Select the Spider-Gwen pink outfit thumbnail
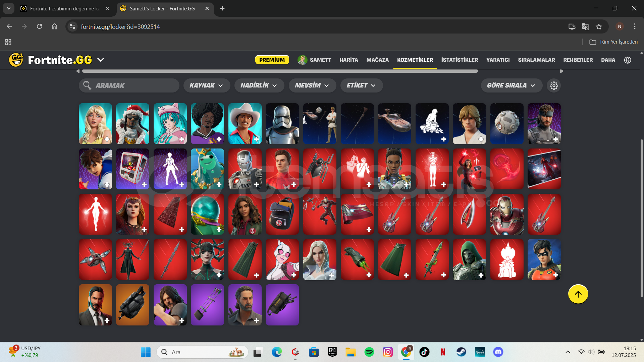Image resolution: width=644 pixels, height=362 pixels. 282,259
